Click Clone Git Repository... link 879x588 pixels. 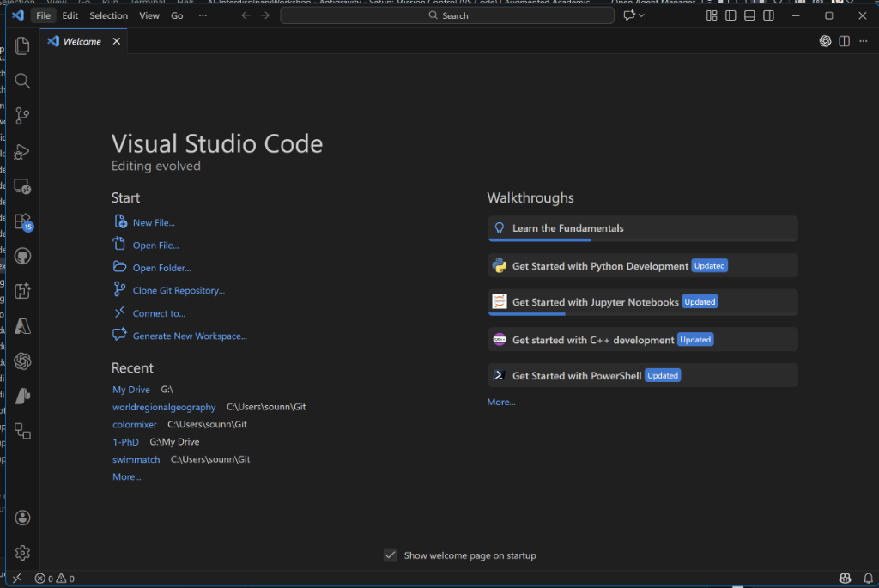[x=179, y=290]
